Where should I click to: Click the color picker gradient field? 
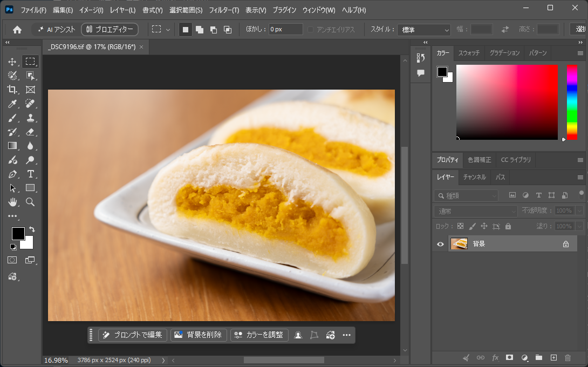point(507,102)
